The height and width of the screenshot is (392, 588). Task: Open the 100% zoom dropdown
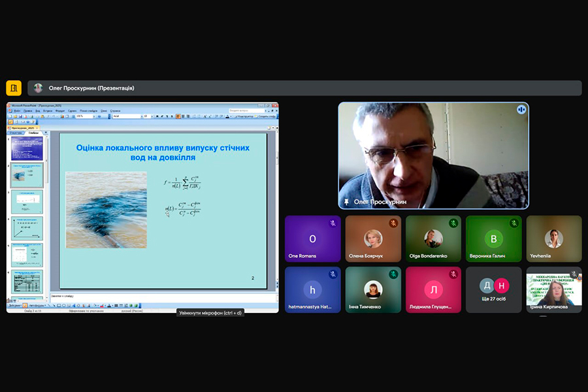[x=94, y=116]
